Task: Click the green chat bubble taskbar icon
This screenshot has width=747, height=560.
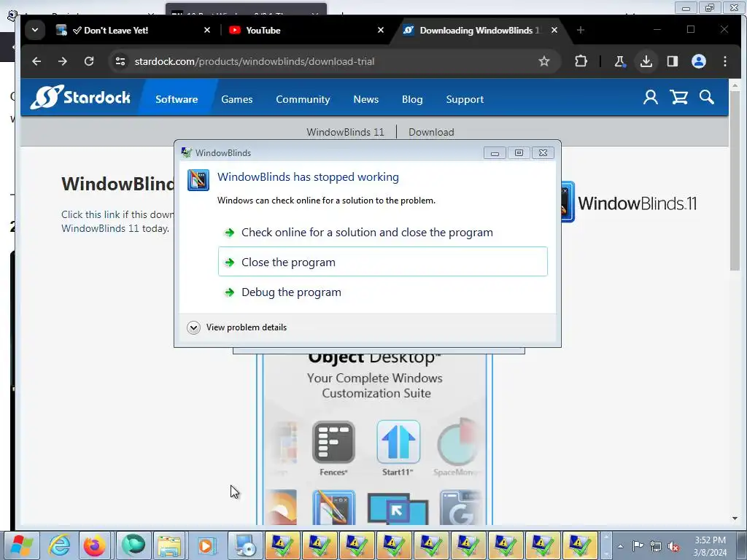Action: tap(133, 545)
